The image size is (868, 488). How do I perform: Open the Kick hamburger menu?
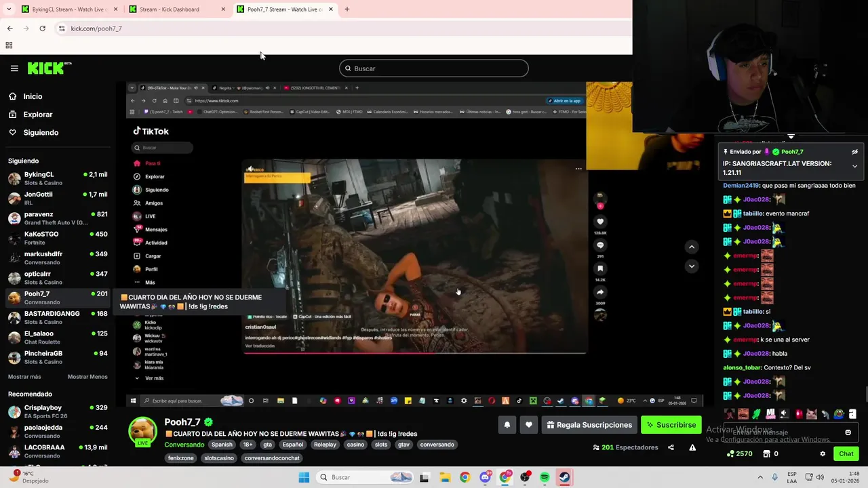[14, 68]
